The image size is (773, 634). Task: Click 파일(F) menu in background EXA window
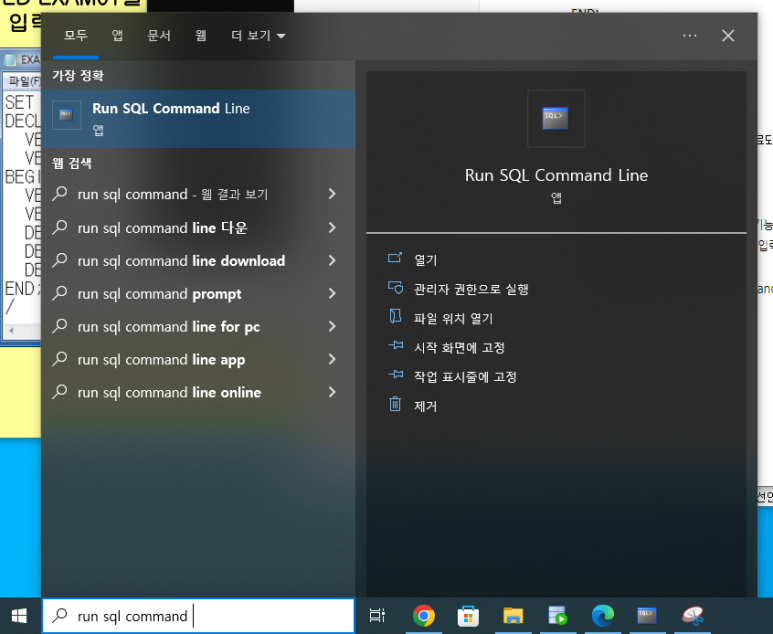point(24,81)
